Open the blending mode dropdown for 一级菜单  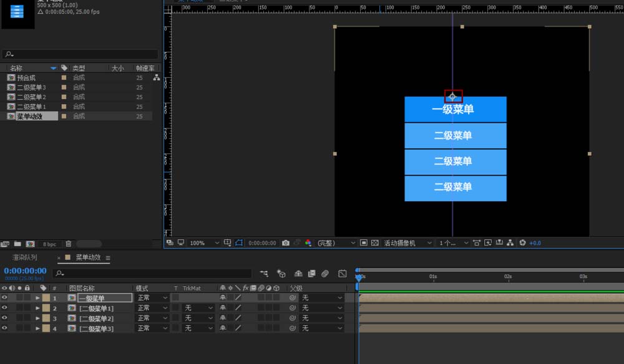tap(152, 298)
